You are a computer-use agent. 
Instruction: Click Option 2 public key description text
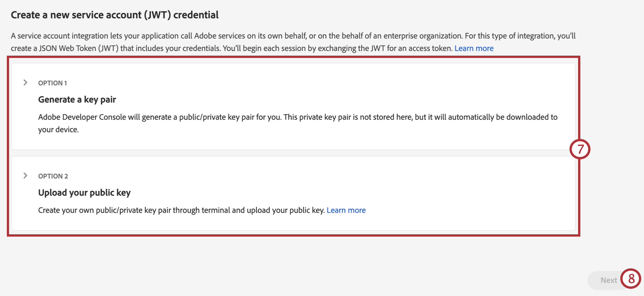181,210
